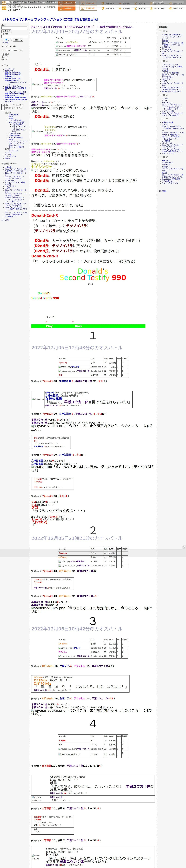Click the large 'Donald's Second Testify 990' logo

(x=93, y=275)
